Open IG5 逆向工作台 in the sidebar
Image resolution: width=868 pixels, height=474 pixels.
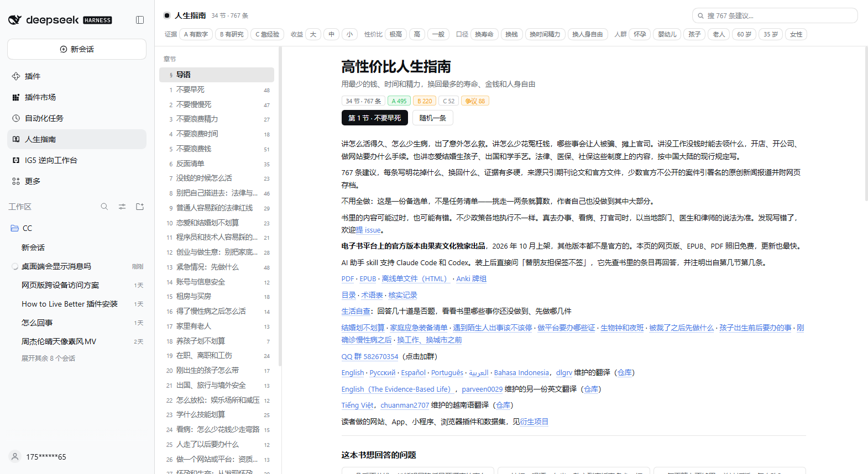coord(77,160)
